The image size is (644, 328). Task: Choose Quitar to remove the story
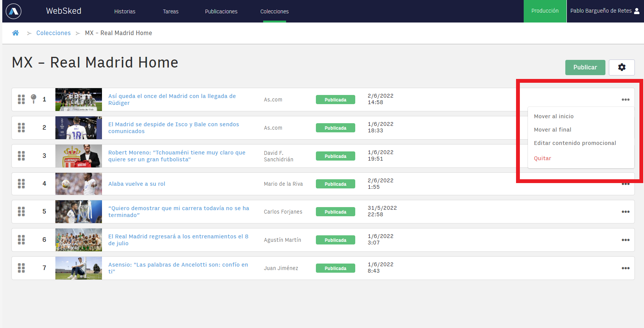[542, 158]
